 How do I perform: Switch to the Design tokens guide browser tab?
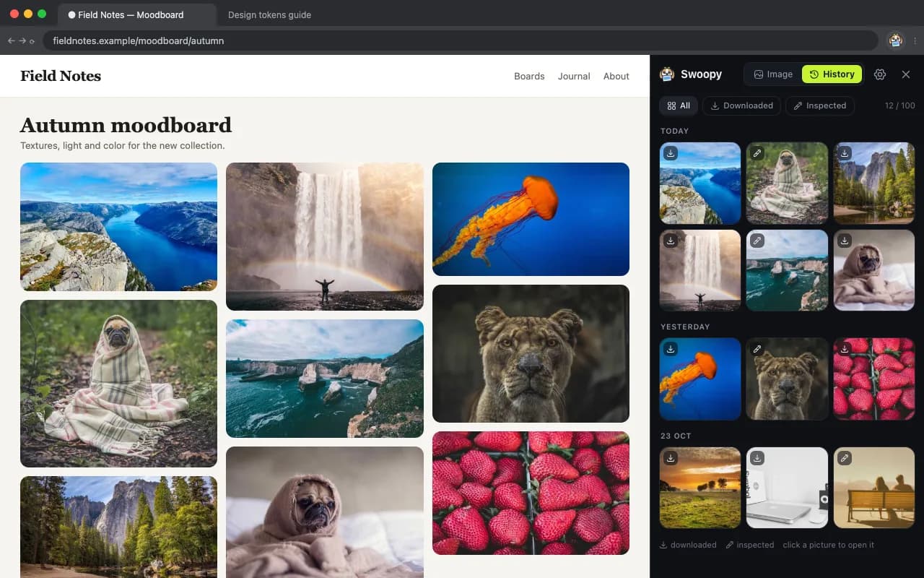click(269, 14)
